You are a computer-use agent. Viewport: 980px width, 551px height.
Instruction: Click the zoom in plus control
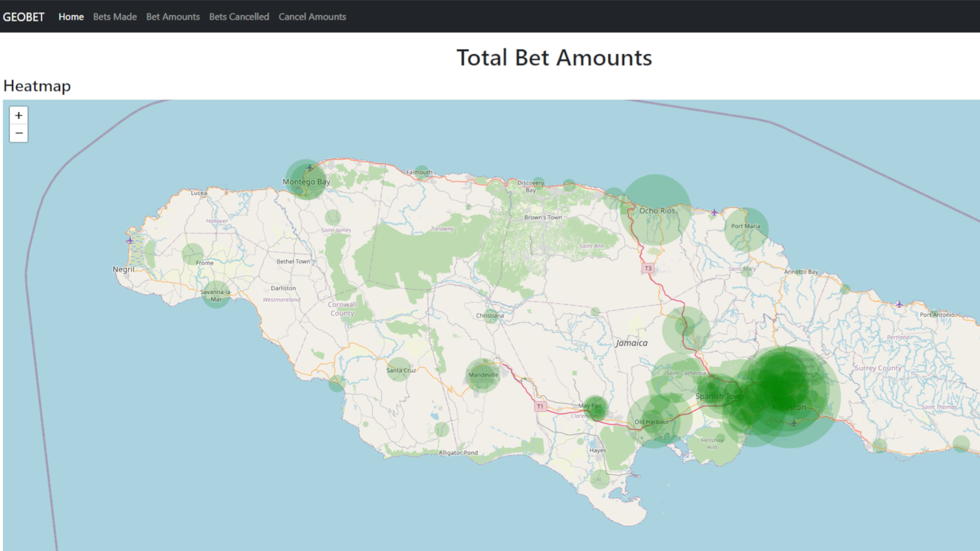coord(18,115)
